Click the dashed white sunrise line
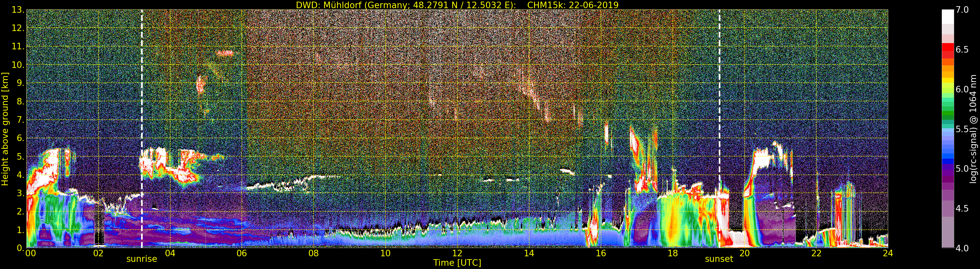The height and width of the screenshot is (269, 980). (142, 129)
